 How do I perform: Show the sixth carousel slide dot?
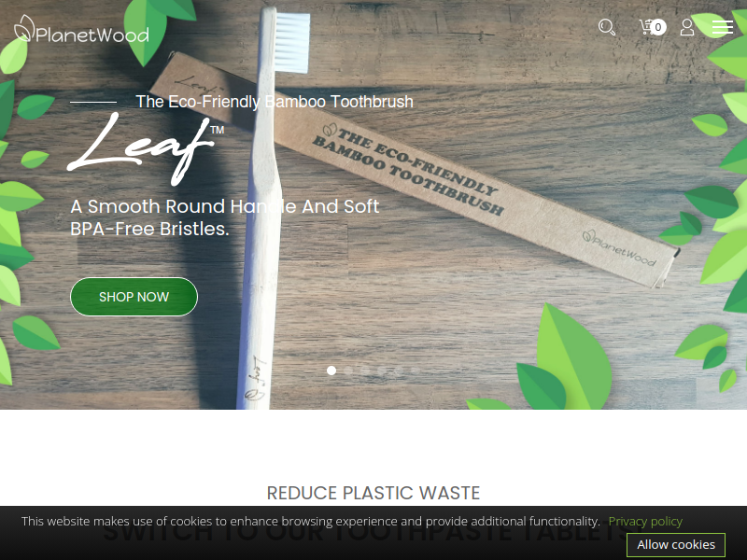pos(415,371)
